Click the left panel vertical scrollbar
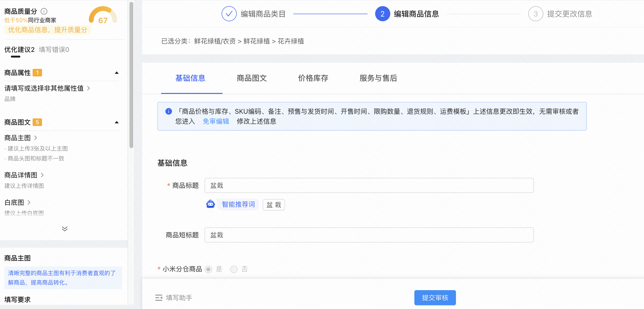 pos(131,75)
